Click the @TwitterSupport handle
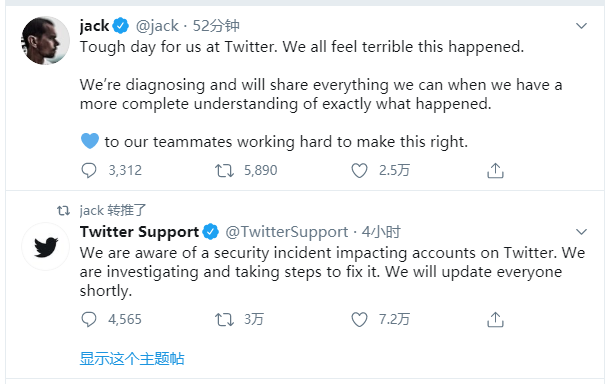 tap(287, 232)
